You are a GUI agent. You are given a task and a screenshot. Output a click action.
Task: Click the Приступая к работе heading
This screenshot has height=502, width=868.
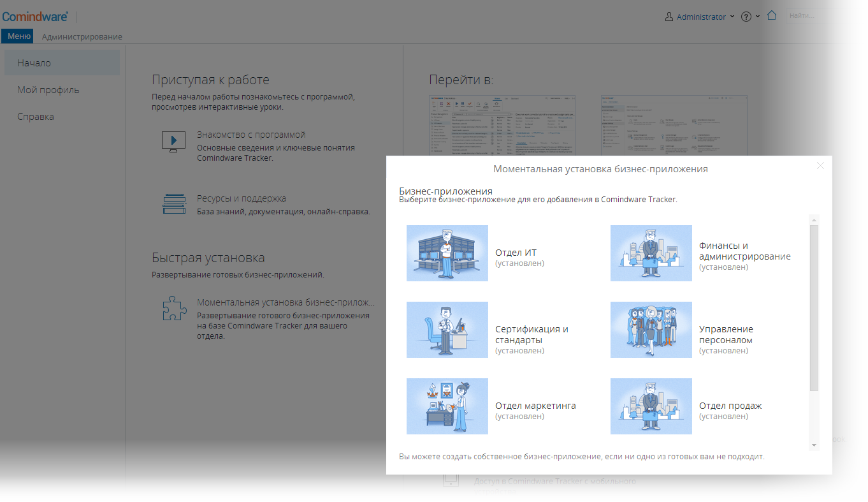pyautogui.click(x=210, y=80)
